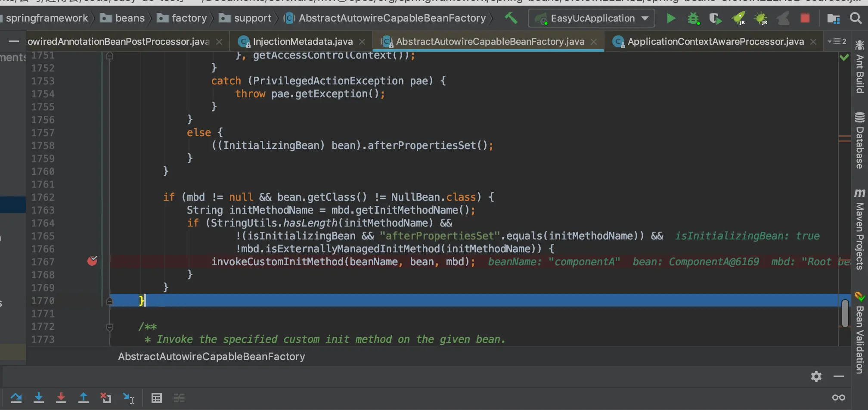Click the editor vertical scrollbar thumb
This screenshot has width=868, height=410.
[845, 313]
